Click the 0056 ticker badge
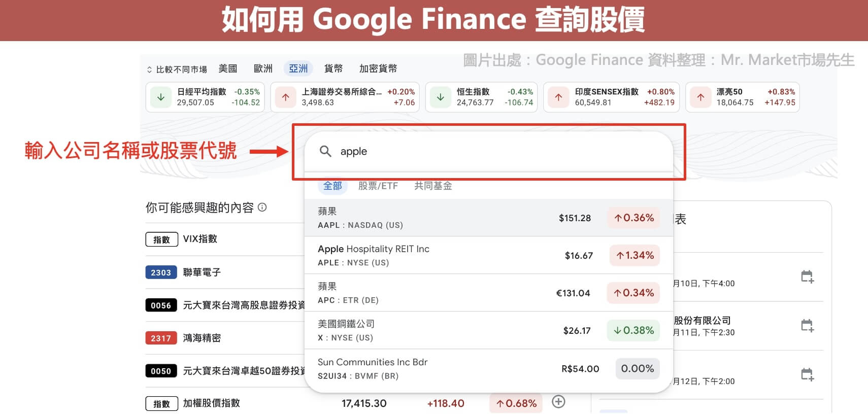 [161, 305]
